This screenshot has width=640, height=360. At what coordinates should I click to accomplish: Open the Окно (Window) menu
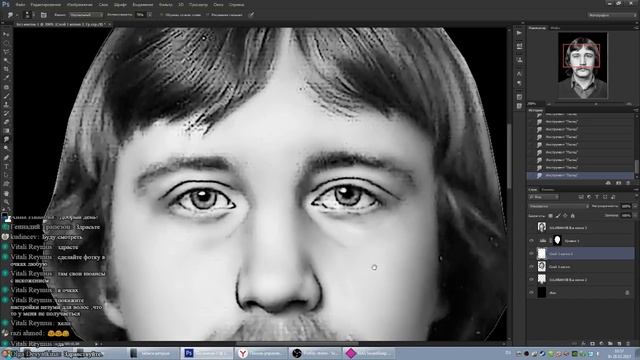pos(218,4)
